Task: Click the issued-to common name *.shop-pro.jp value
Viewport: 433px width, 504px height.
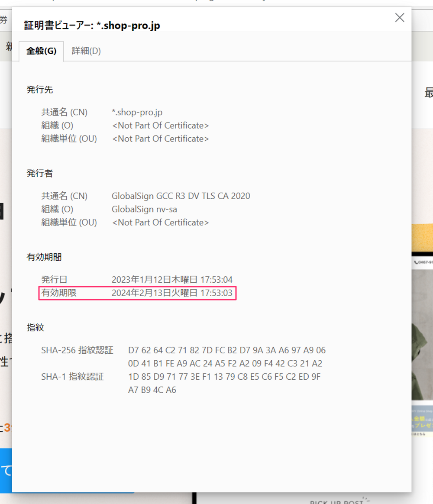Action: click(x=137, y=113)
